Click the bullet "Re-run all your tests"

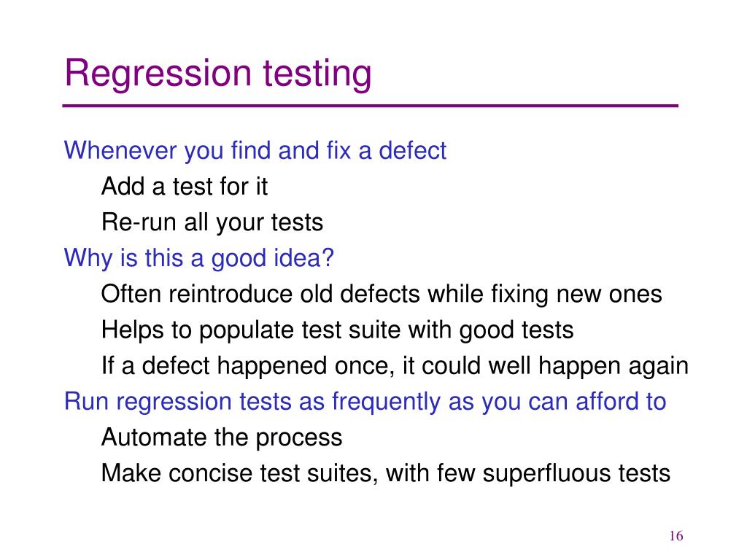[212, 222]
